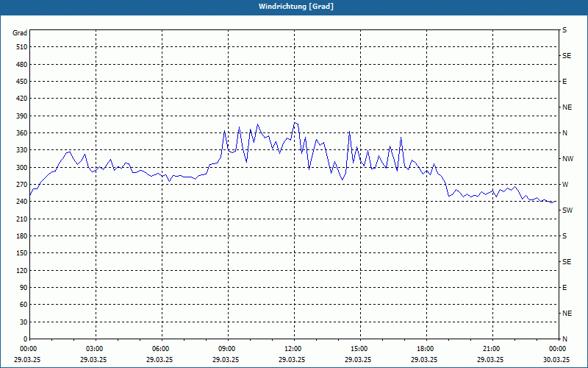Select the 390 degree axis label
Viewport: 588px width, 368px height.
tap(22, 116)
